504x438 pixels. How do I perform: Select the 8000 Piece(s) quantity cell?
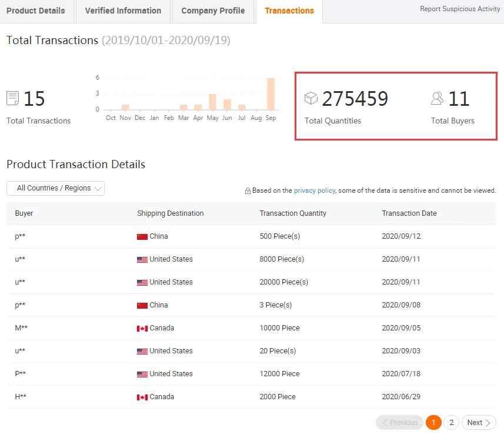click(282, 259)
